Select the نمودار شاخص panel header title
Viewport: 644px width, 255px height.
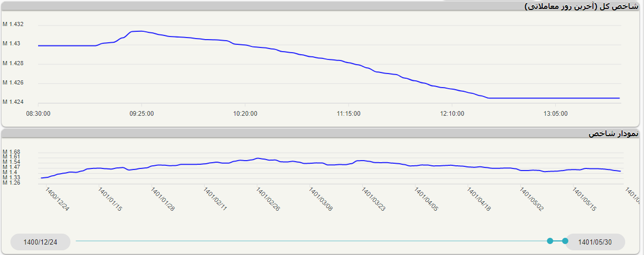point(613,133)
